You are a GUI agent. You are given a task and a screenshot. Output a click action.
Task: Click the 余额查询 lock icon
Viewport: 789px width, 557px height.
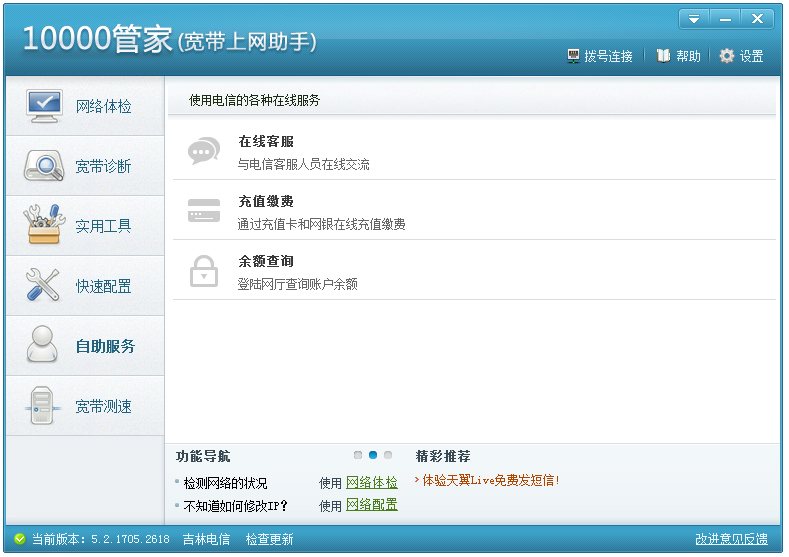pos(204,271)
